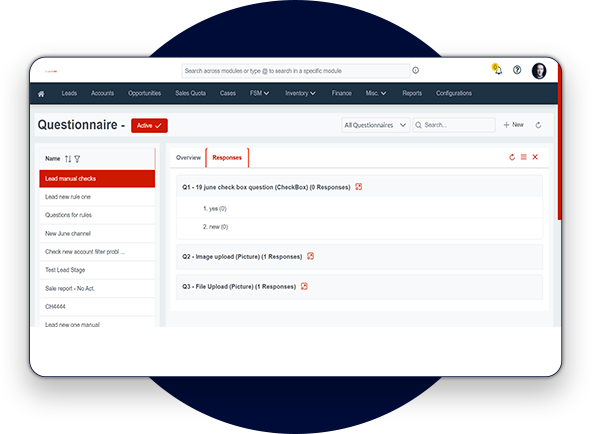The image size is (592, 434).
Task: Select Lead manual checks questionnaire
Action: 97,179
